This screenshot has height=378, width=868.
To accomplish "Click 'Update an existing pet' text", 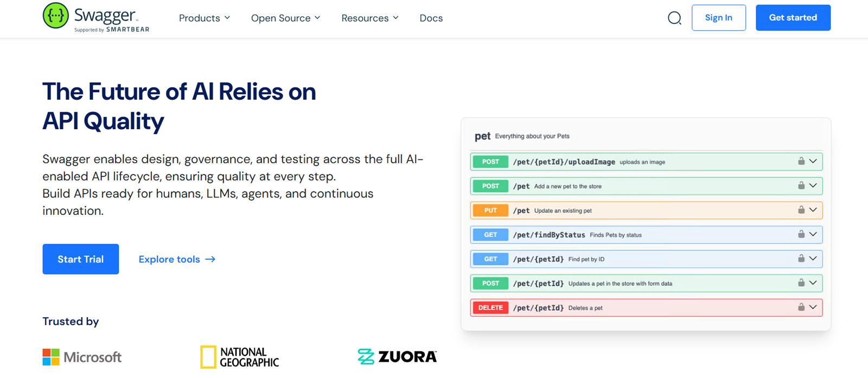I will (x=563, y=211).
